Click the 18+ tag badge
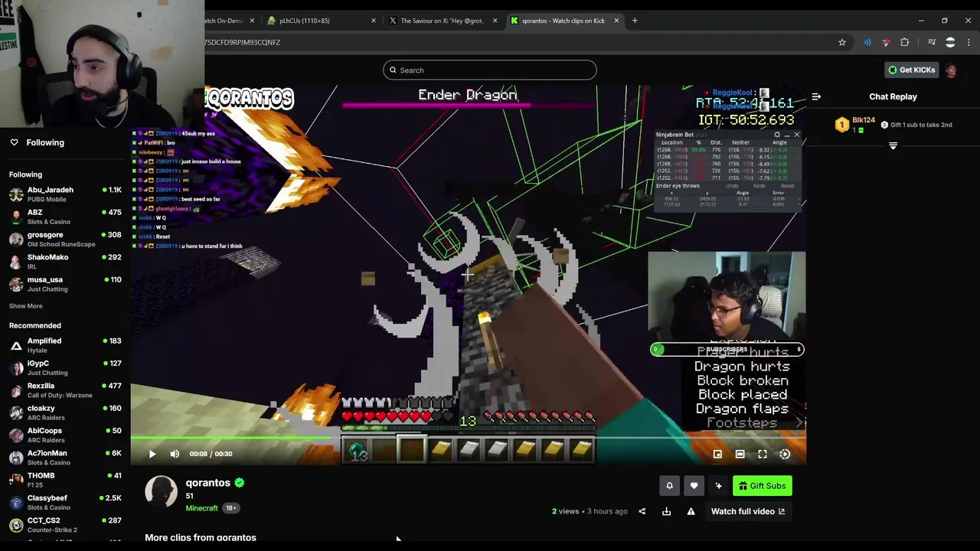Screen dimensions: 980x551 (230, 508)
